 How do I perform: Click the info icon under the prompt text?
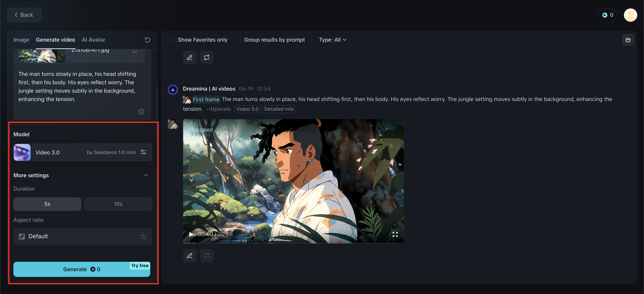click(x=141, y=112)
